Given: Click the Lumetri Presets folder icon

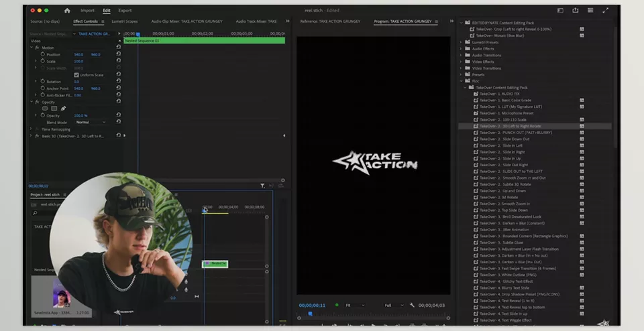Looking at the screenshot, I should pyautogui.click(x=468, y=42).
